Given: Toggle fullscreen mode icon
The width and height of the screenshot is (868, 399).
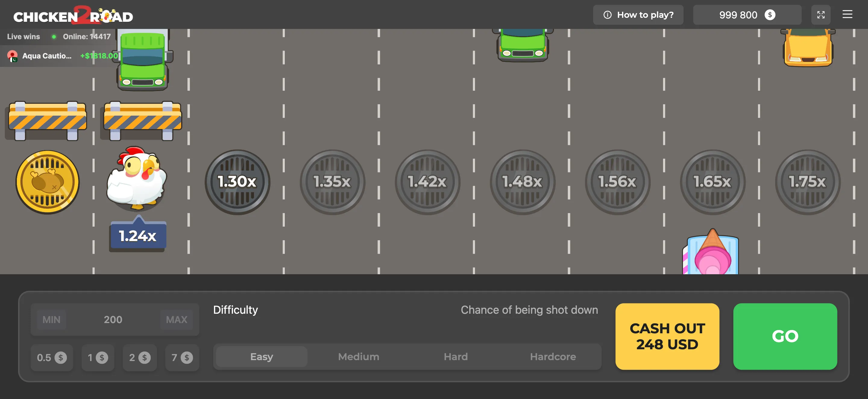Looking at the screenshot, I should [x=820, y=15].
